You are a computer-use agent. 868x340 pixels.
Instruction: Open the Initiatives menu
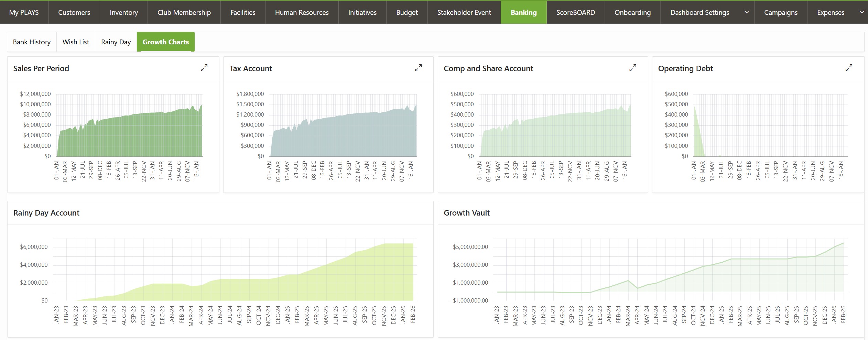(362, 12)
